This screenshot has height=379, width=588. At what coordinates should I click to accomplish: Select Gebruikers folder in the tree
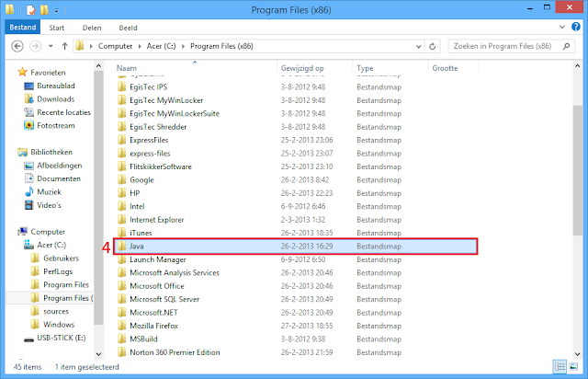coord(62,258)
